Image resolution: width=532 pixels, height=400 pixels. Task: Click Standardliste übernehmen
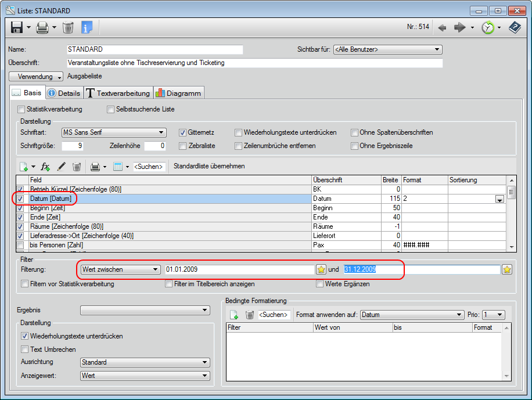(209, 166)
